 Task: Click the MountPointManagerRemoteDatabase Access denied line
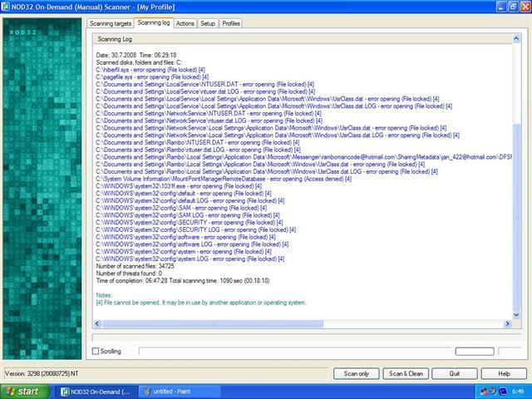pyautogui.click(x=224, y=179)
